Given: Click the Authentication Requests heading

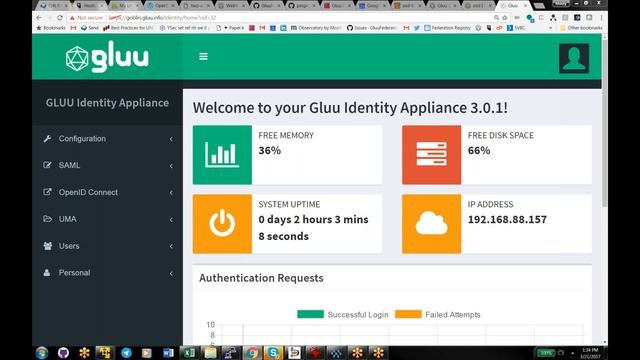Looking at the screenshot, I should (x=261, y=278).
